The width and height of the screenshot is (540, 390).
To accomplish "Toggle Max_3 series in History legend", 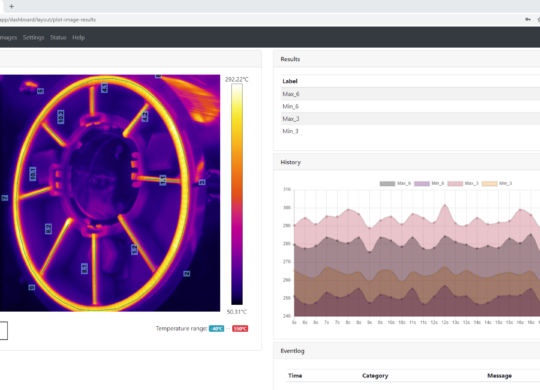I will [x=463, y=183].
